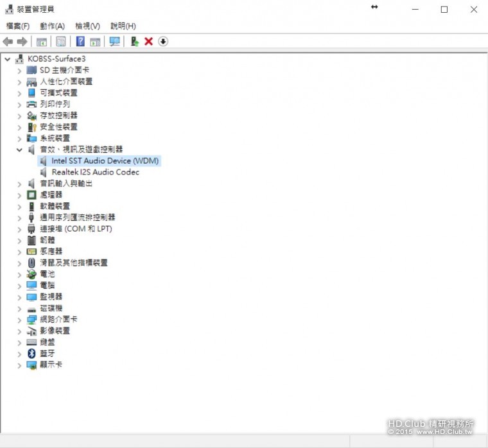
Task: Click the Properties toolbar icon
Action: pos(61,41)
